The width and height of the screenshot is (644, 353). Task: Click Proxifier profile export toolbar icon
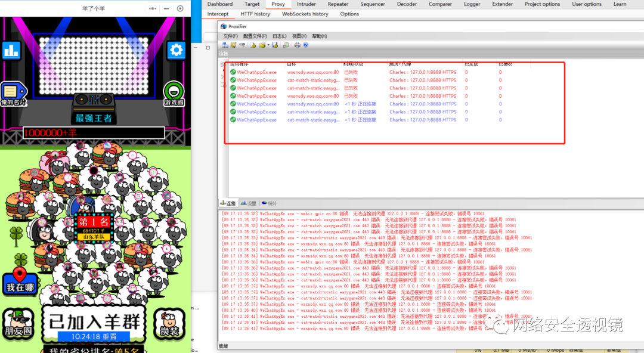coord(286,45)
